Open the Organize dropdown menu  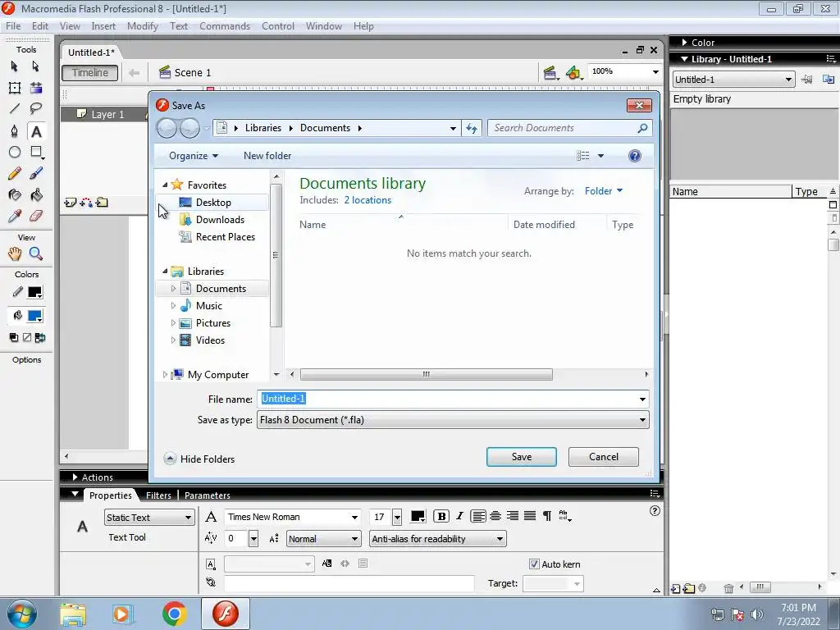click(x=194, y=156)
